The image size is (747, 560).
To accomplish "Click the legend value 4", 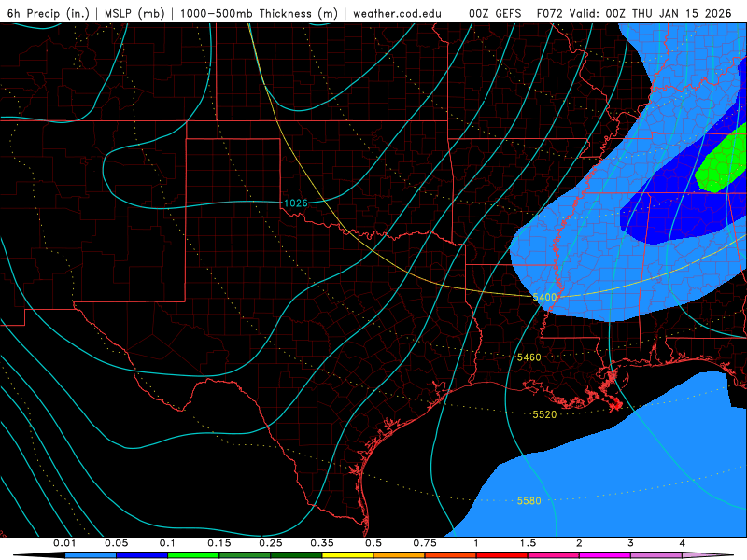I will pos(682,543).
